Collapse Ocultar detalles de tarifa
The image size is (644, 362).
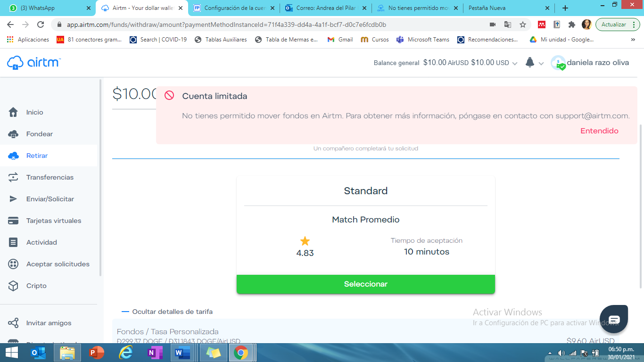(x=167, y=312)
